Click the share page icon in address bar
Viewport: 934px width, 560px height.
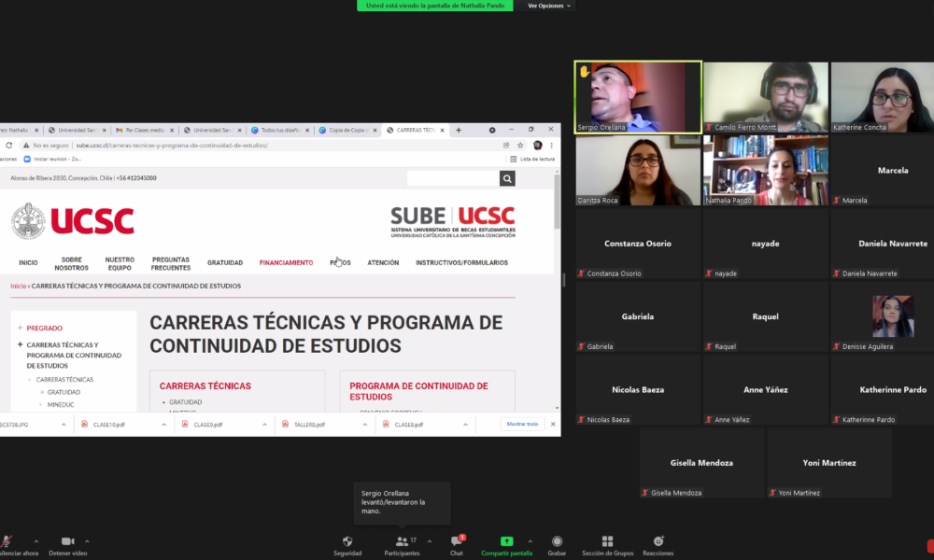(505, 146)
